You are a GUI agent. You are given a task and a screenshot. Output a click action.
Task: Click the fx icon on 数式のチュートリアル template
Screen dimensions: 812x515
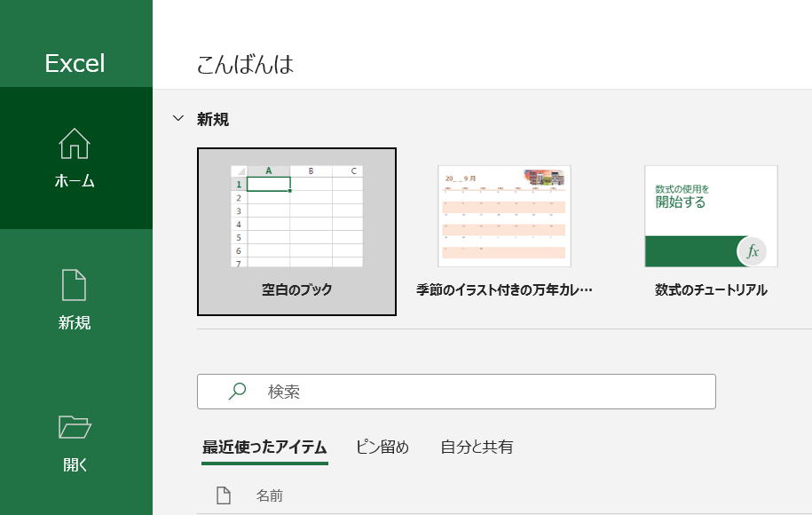coord(753,251)
